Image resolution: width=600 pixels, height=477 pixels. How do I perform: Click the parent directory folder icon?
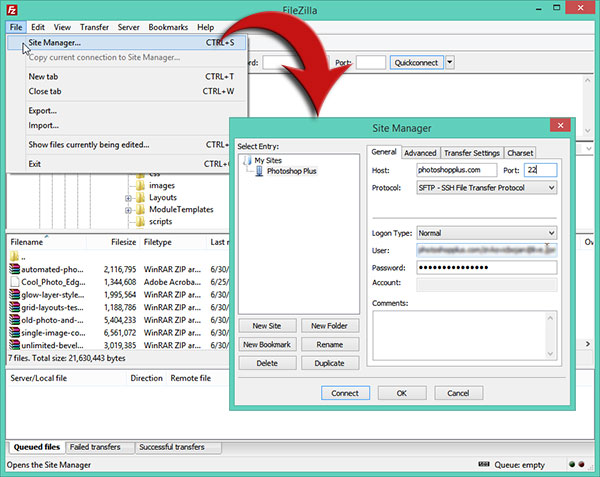click(14, 256)
